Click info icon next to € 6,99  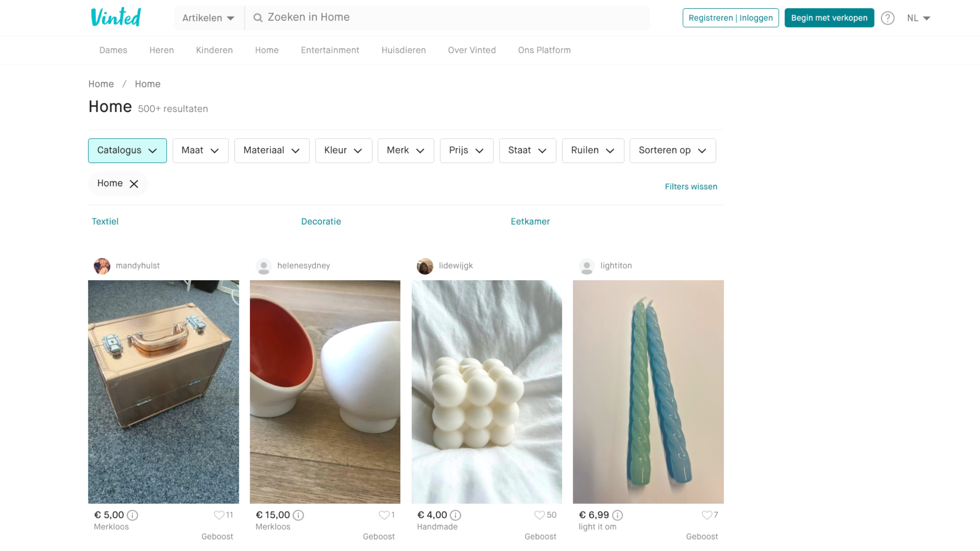click(x=617, y=515)
